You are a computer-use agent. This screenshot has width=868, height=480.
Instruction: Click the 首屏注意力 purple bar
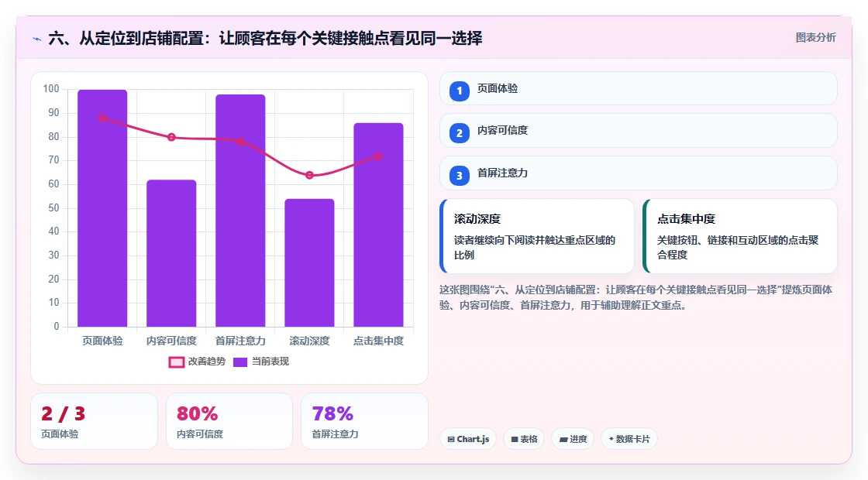pyautogui.click(x=240, y=211)
